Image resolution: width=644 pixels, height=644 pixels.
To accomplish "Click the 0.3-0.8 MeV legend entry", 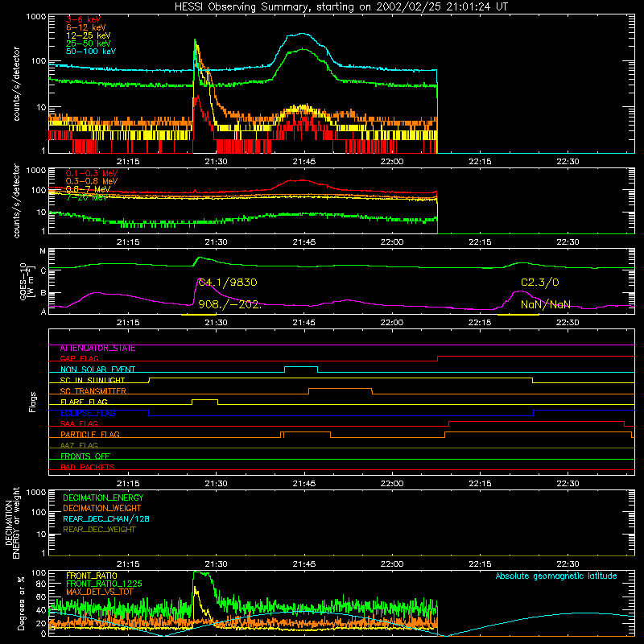I will click(92, 181).
